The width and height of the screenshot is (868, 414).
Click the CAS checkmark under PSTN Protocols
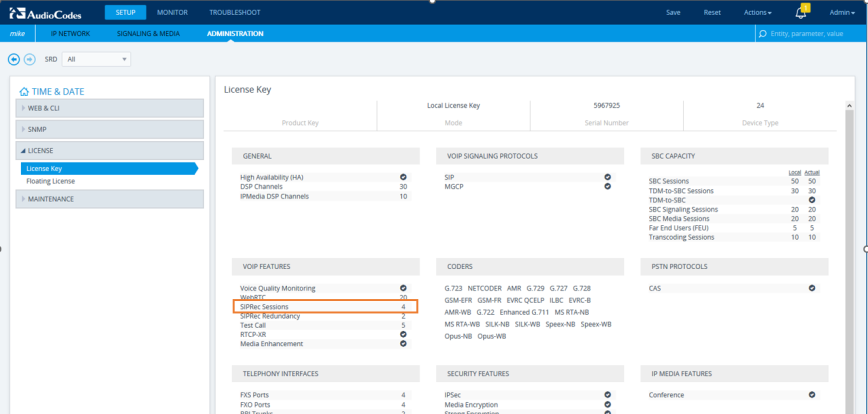click(812, 288)
